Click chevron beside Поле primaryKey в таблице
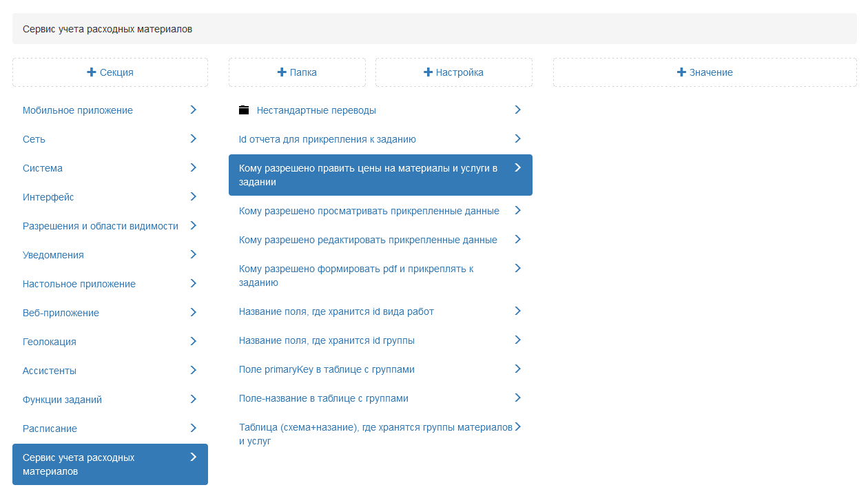868x494 pixels. 517,369
